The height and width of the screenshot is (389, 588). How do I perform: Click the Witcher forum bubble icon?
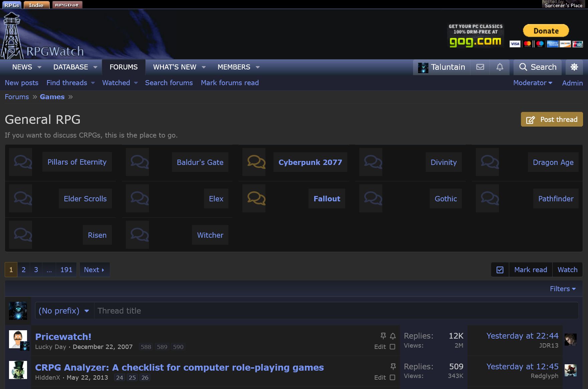[140, 235]
